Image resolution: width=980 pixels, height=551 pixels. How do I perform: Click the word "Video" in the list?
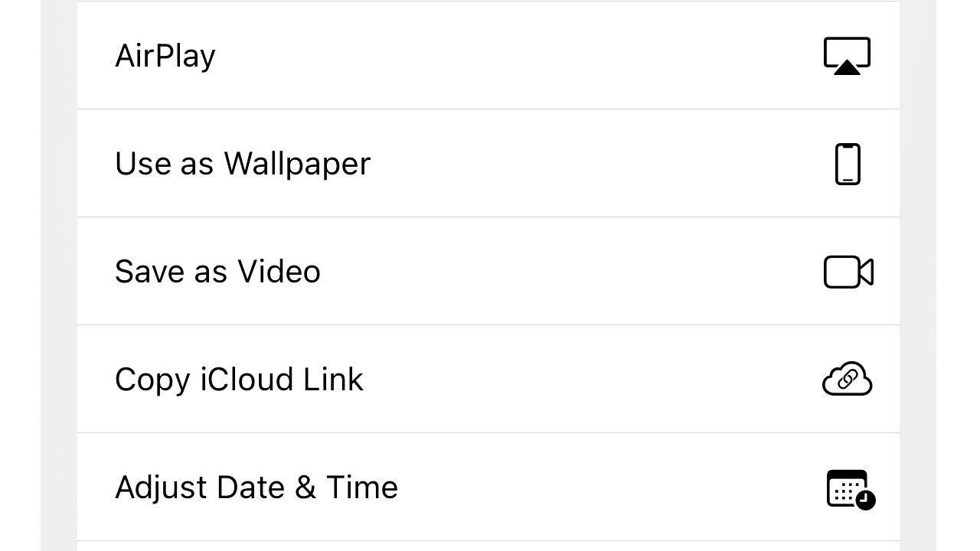coord(279,272)
